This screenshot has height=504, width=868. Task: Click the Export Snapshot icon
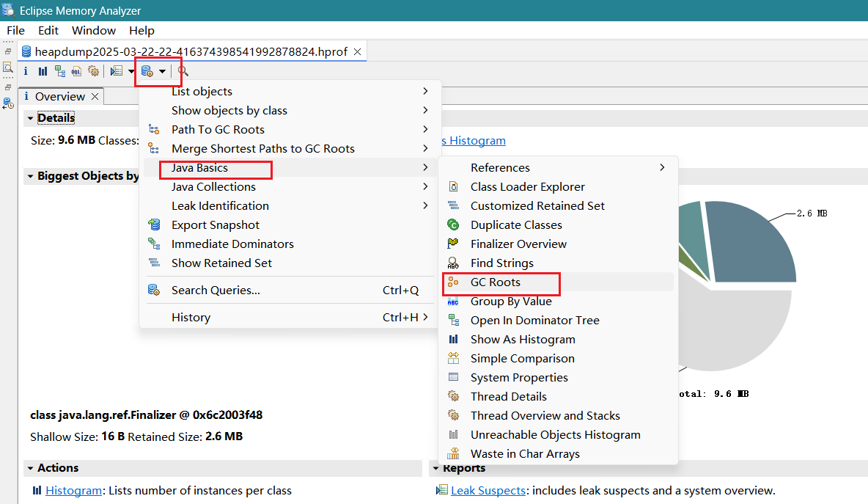click(x=154, y=225)
